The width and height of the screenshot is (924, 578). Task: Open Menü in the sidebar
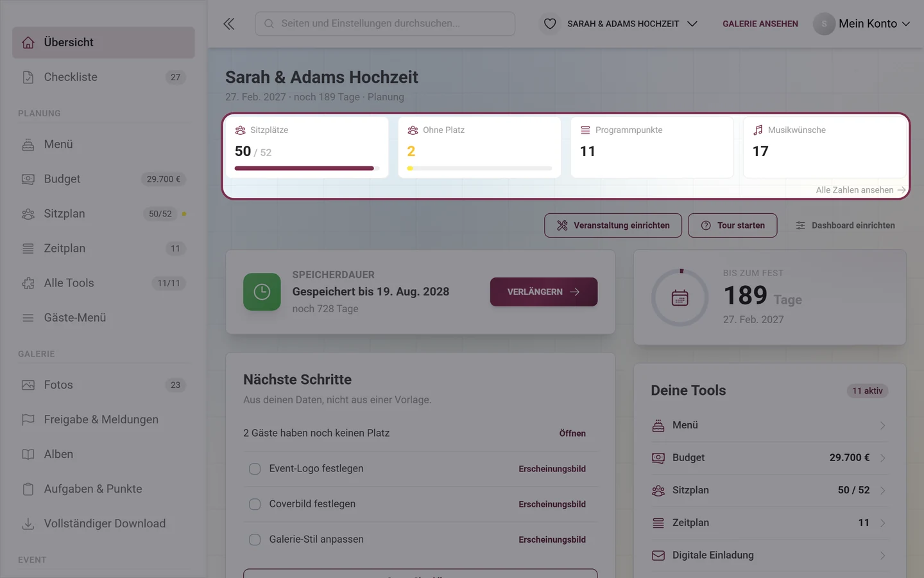pos(103,144)
